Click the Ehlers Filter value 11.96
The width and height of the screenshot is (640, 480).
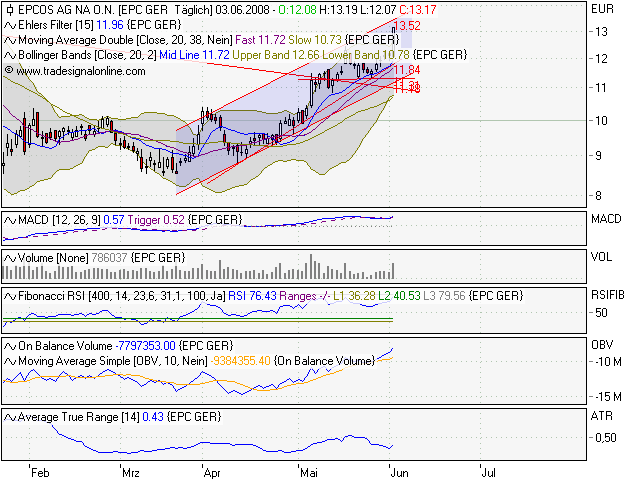(x=110, y=25)
